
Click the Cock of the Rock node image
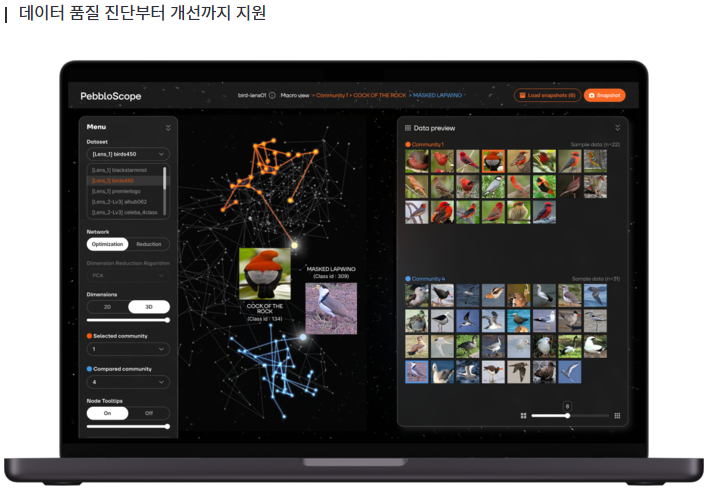265,272
